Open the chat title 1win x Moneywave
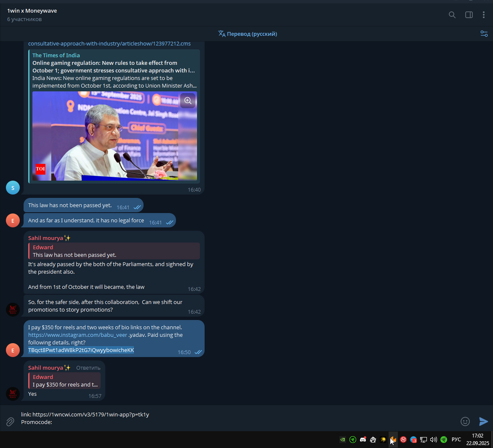Image resolution: width=493 pixels, height=448 pixels. (x=32, y=11)
